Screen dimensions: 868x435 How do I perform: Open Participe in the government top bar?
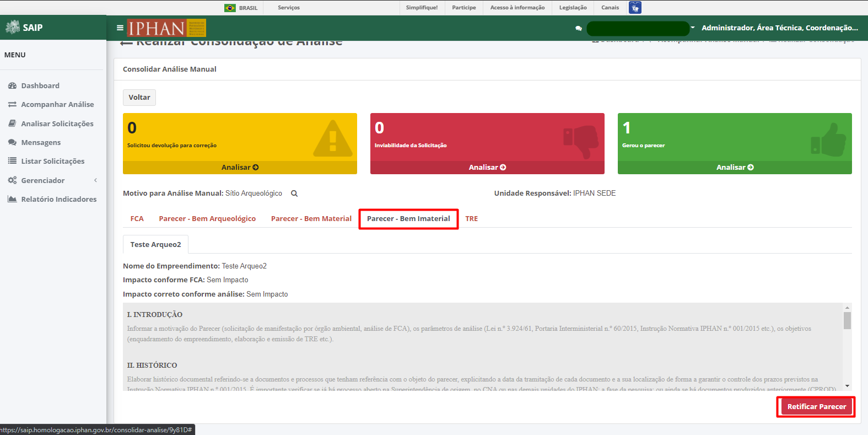coord(464,8)
